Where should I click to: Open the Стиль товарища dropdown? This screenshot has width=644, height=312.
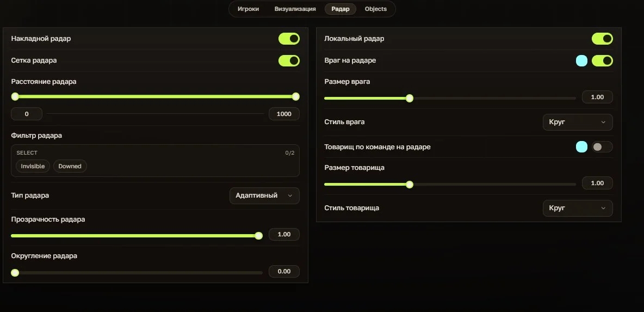tap(578, 208)
